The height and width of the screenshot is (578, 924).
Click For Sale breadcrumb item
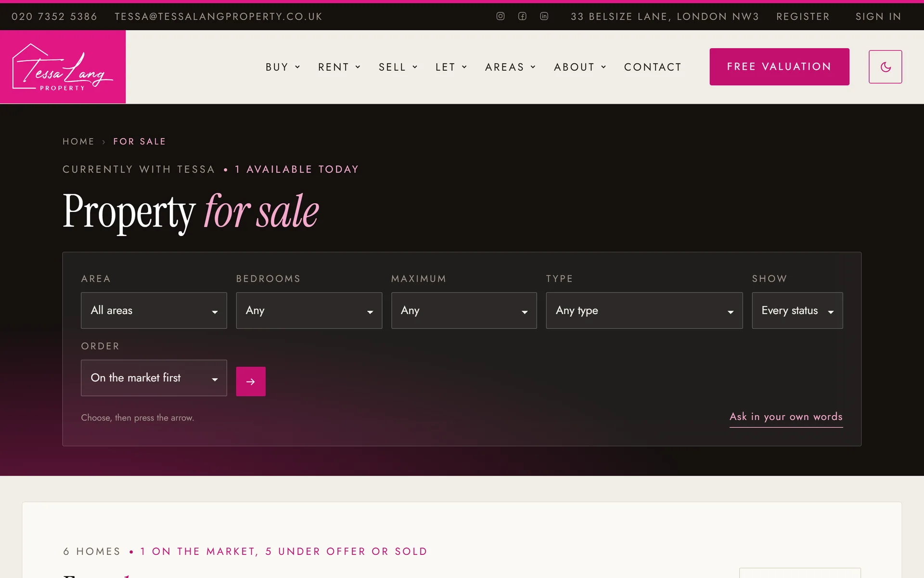point(140,142)
